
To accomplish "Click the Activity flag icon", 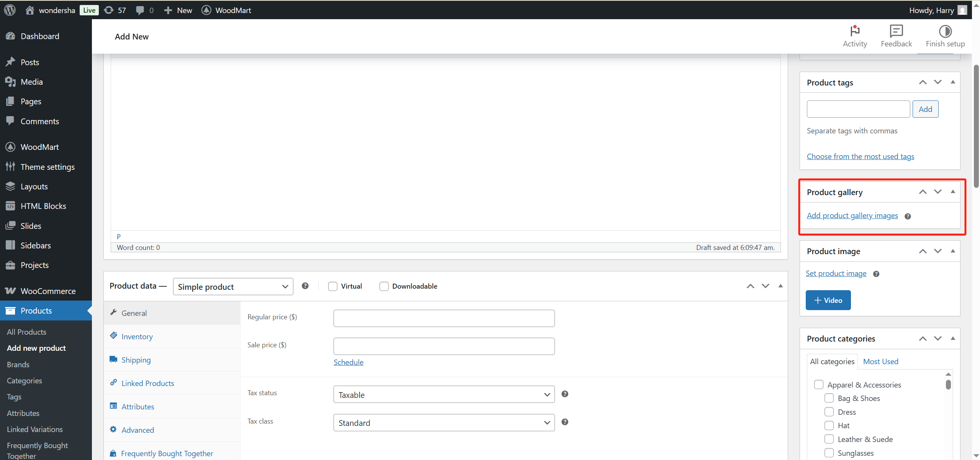I will pos(855,31).
